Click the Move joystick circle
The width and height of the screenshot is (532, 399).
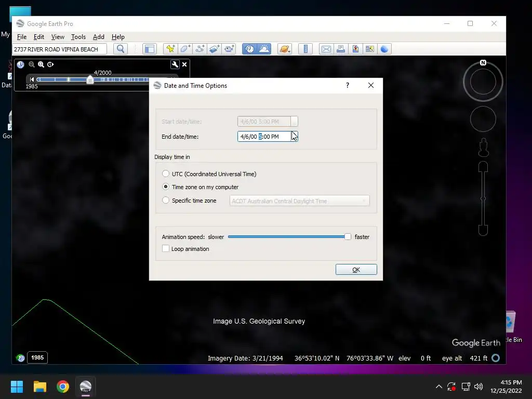(x=483, y=119)
